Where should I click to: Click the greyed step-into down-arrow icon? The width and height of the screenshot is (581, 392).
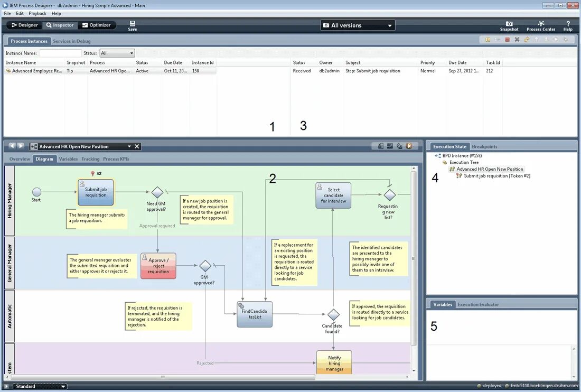546,40
